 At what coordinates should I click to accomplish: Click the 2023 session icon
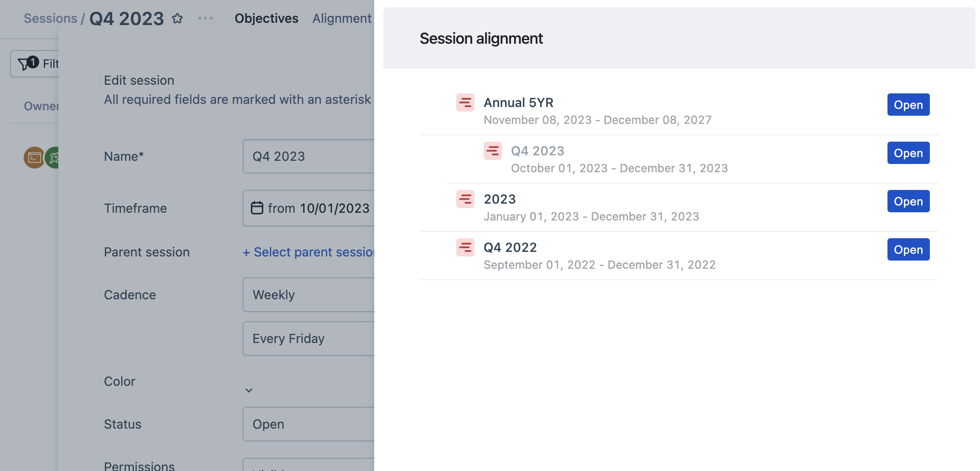[465, 199]
